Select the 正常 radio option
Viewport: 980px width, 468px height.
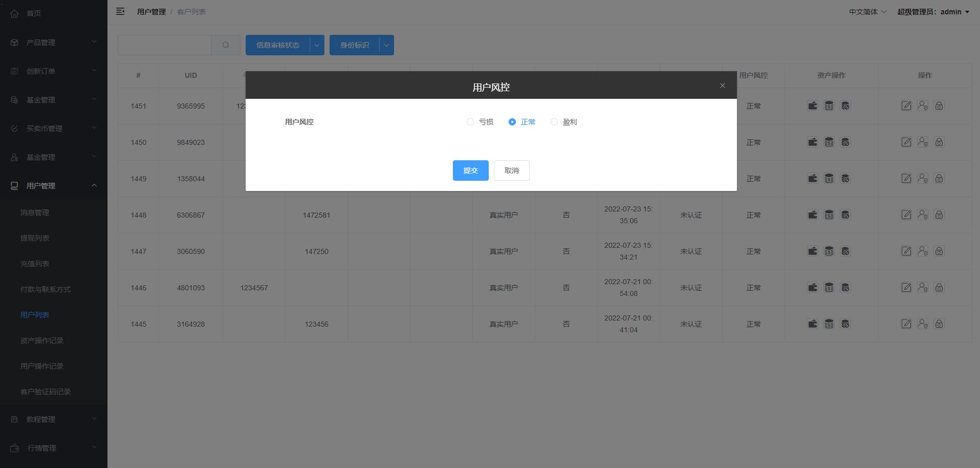coord(512,122)
